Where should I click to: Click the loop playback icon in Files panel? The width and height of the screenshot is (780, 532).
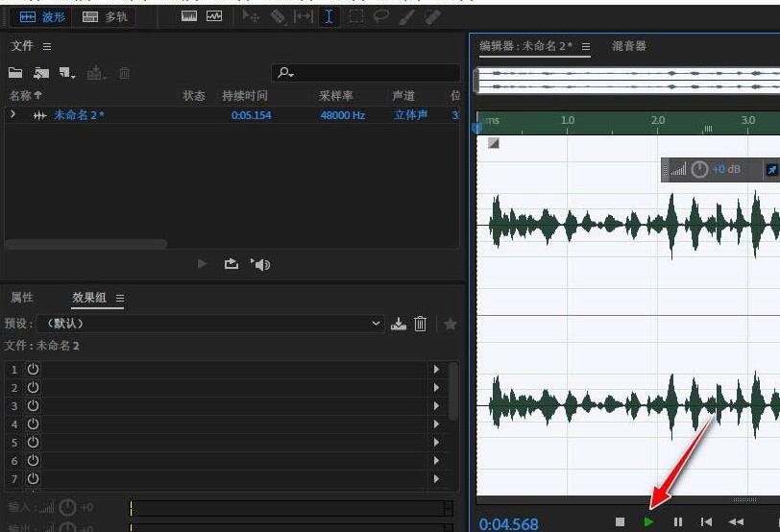coord(232,264)
